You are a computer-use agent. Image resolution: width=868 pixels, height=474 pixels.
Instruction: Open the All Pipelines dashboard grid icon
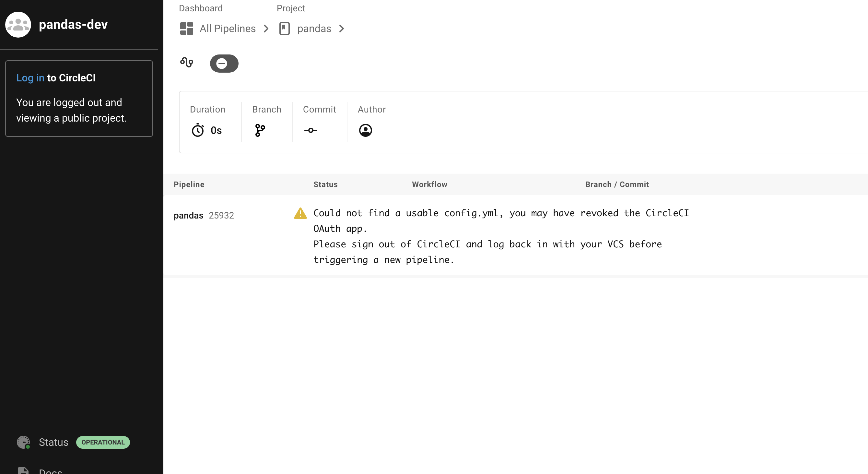186,29
